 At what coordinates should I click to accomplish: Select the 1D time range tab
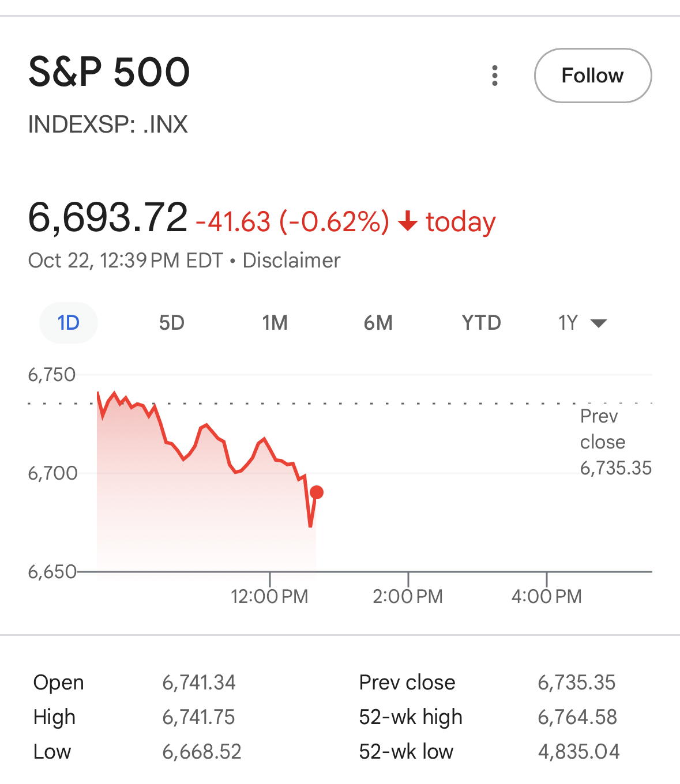[68, 323]
